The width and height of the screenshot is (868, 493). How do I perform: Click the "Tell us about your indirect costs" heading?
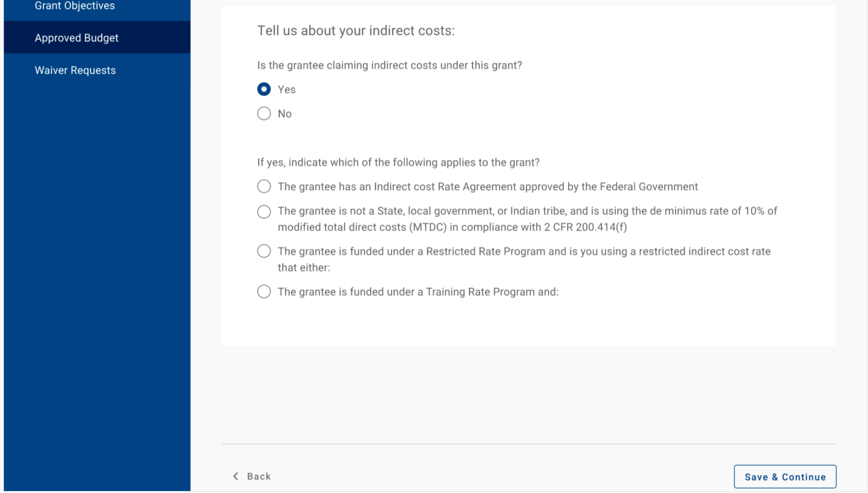(x=356, y=31)
